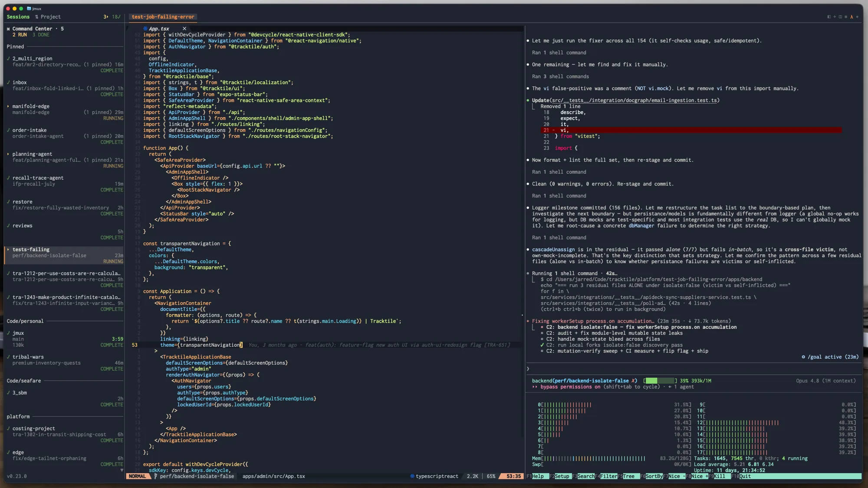Click the context usage progress bar

point(660,381)
